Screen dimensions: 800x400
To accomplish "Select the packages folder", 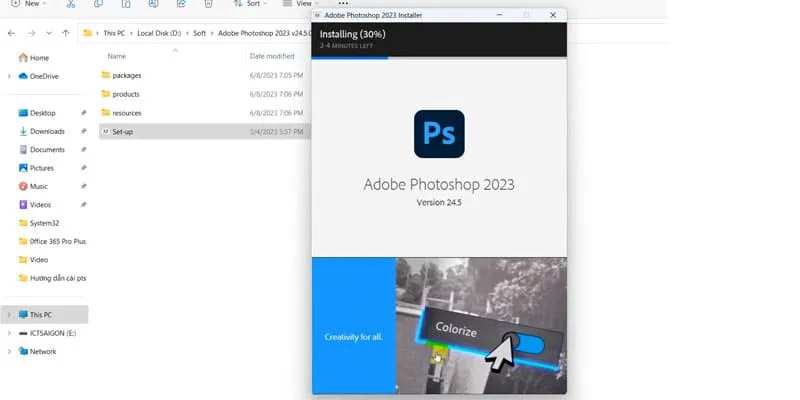I will (127, 76).
